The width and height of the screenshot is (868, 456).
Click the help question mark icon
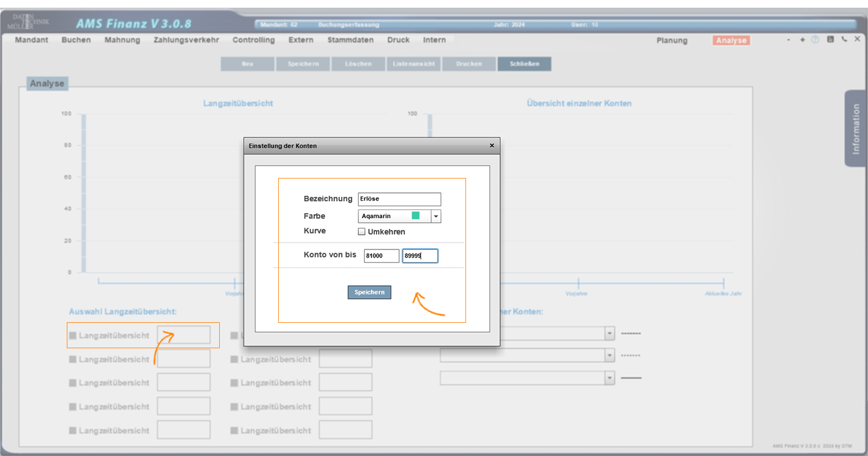[x=815, y=40]
